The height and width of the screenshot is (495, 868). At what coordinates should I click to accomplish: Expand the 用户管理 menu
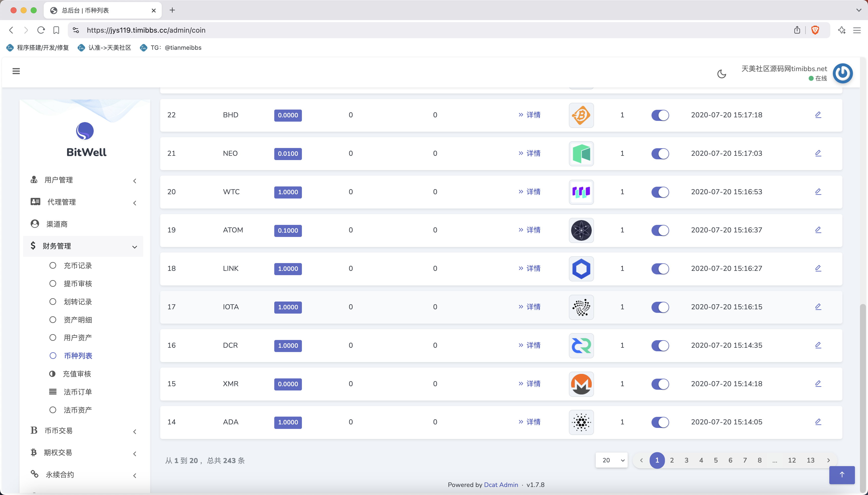(83, 180)
